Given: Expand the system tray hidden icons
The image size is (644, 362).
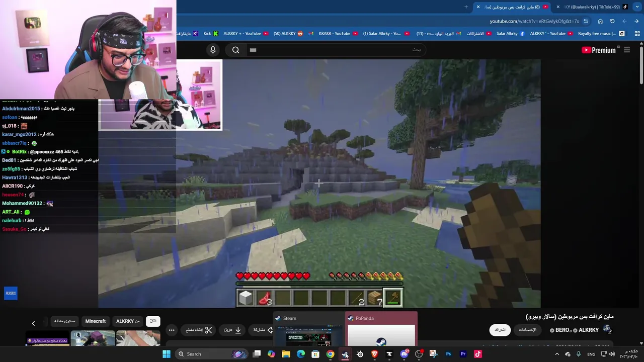Looking at the screenshot, I should click(557, 354).
